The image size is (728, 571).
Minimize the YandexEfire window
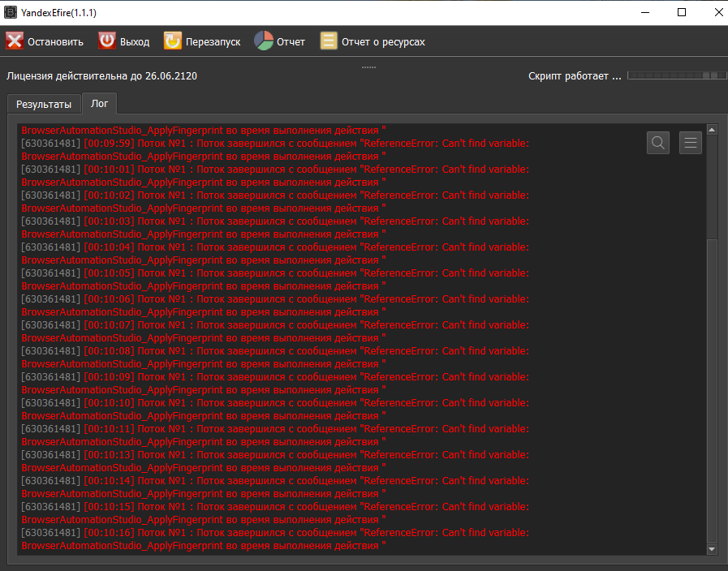point(645,12)
